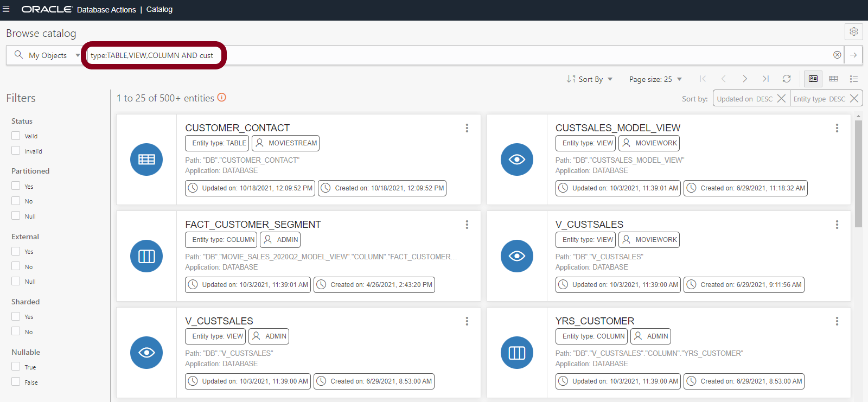
Task: Click the search magnifier icon
Action: coord(18,55)
